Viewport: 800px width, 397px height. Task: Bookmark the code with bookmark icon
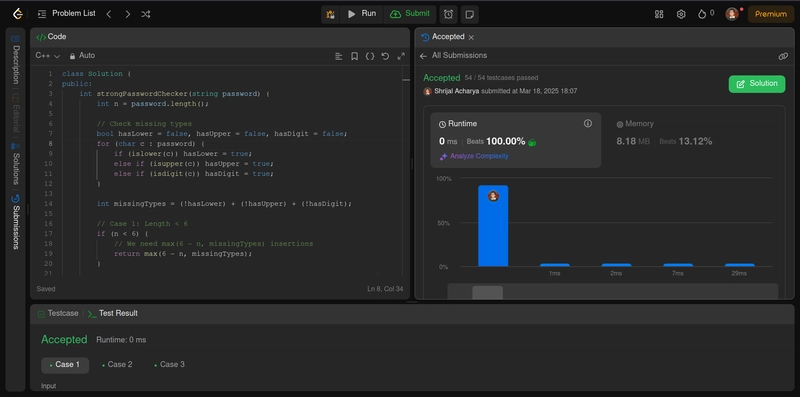pyautogui.click(x=354, y=56)
